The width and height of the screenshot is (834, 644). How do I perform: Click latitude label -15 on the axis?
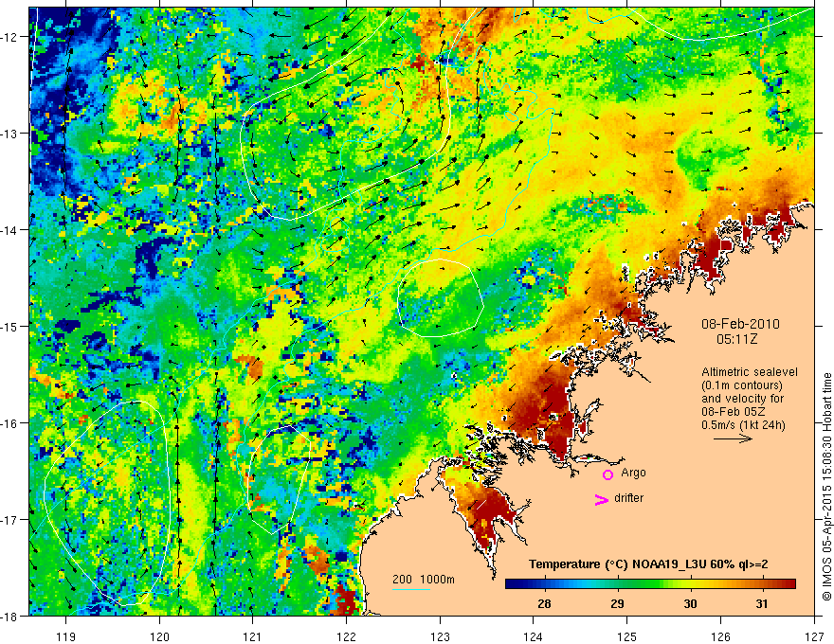[x=9, y=326]
